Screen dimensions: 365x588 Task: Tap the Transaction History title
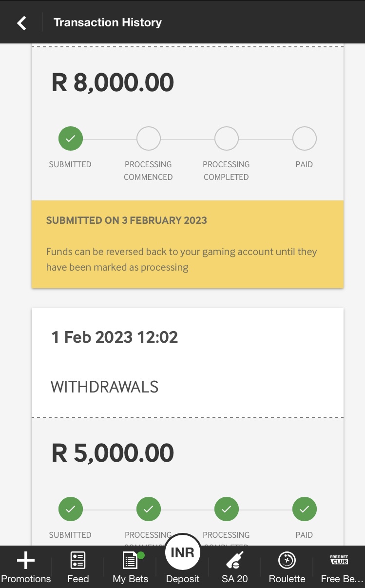tap(108, 22)
